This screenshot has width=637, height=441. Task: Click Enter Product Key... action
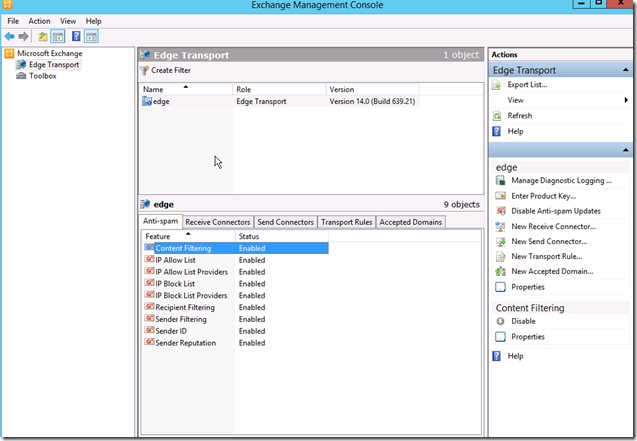pyautogui.click(x=544, y=196)
